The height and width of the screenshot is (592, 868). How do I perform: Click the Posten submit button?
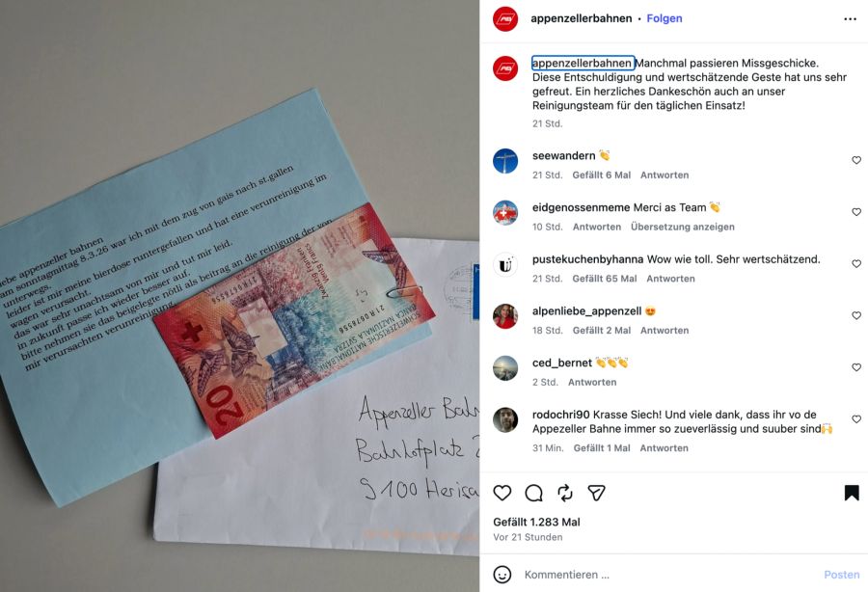tap(841, 575)
